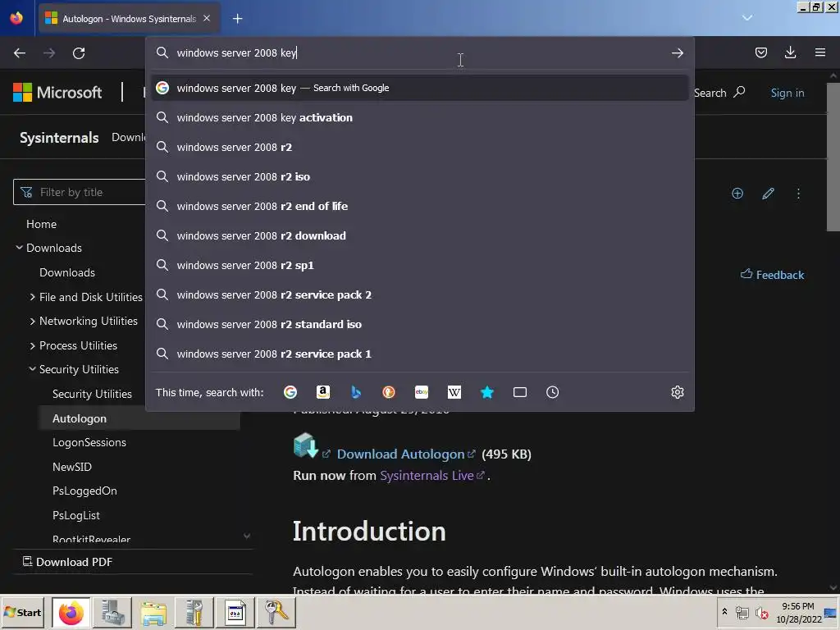
Task: Choose suggestion 'windows server 2008 r2'
Action: (419, 147)
